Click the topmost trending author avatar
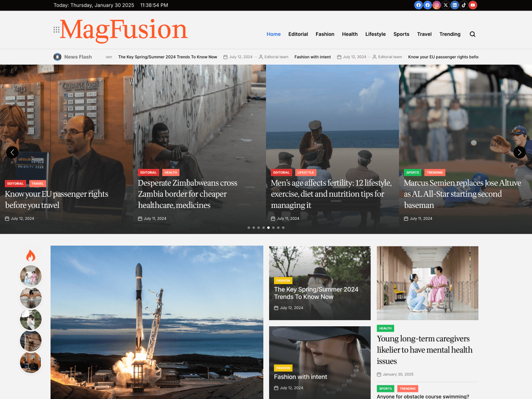The width and height of the screenshot is (532, 399). pos(30,276)
